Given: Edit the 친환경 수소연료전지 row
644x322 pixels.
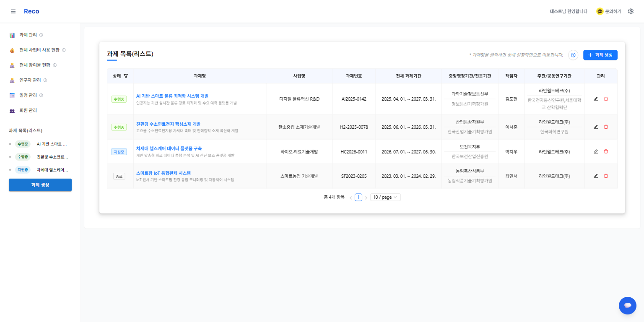Looking at the screenshot, I should [x=596, y=127].
